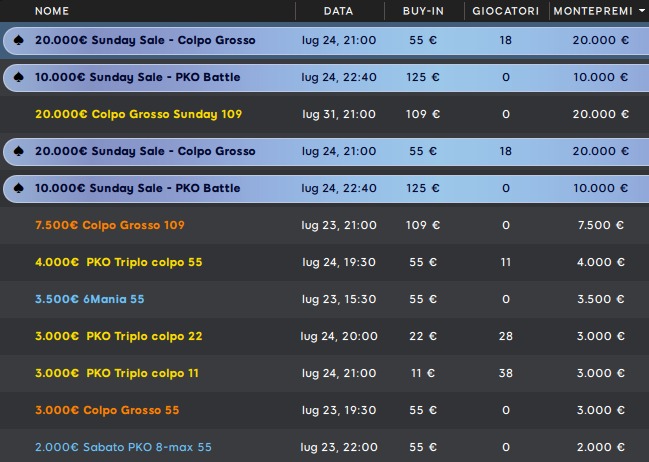Sort by the BUY-IN column header
The image size is (649, 462).
pos(422,11)
